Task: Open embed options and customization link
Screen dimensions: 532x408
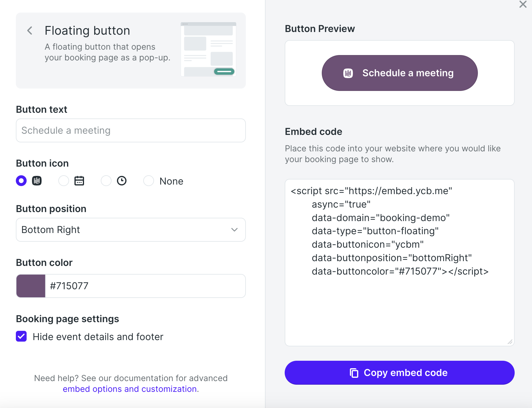Action: click(130, 389)
